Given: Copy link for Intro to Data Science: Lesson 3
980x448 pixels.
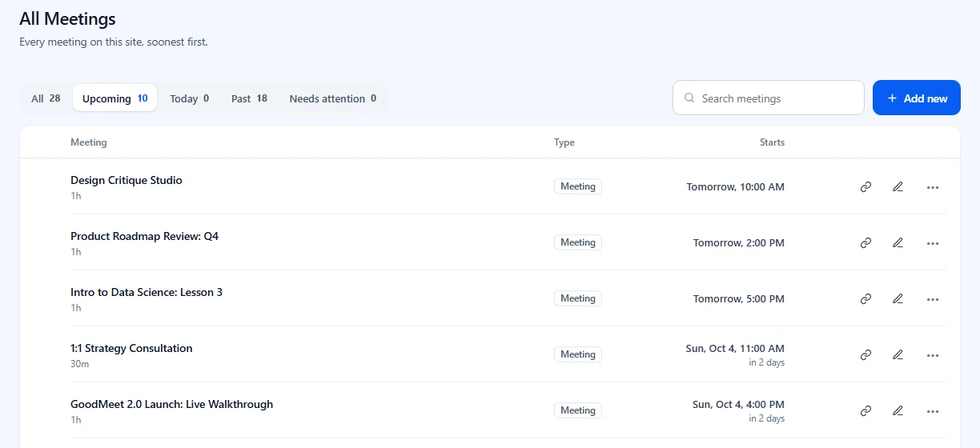Looking at the screenshot, I should pyautogui.click(x=866, y=299).
